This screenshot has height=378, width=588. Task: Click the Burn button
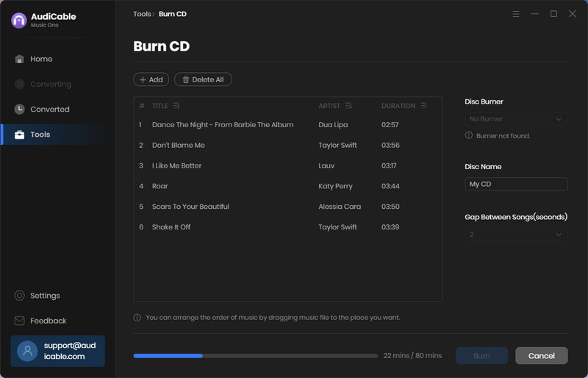[x=481, y=355]
